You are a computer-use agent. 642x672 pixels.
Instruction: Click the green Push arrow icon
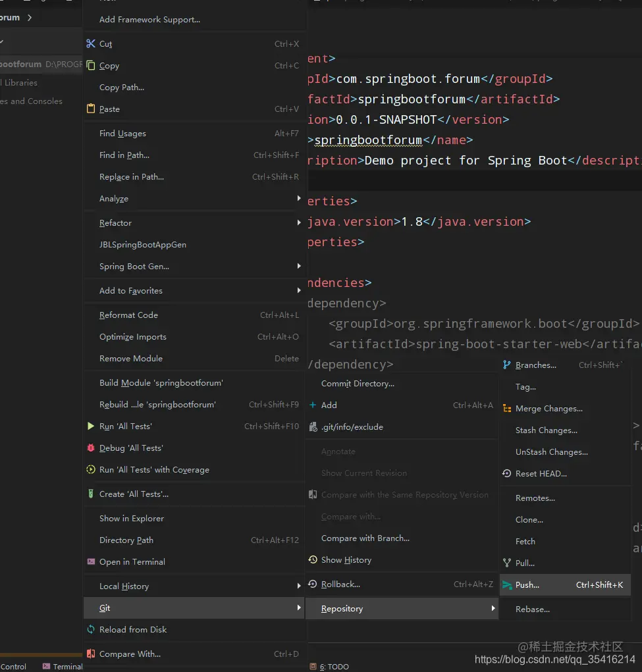point(507,585)
